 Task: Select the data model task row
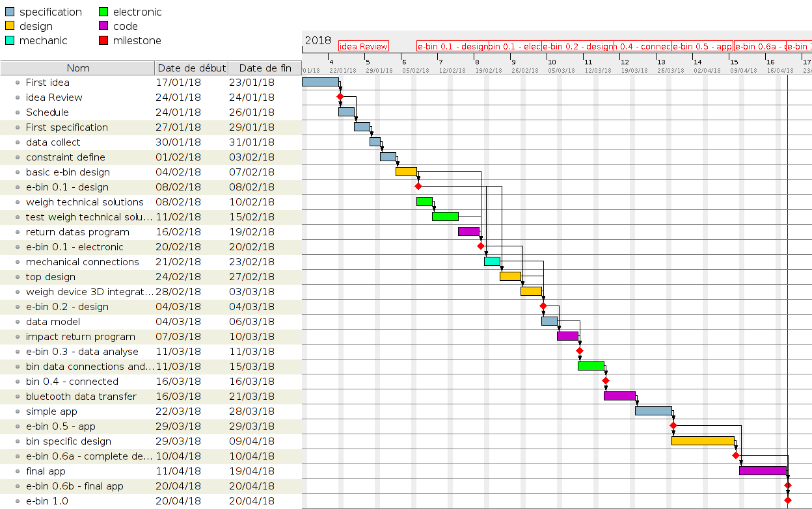pos(151,322)
